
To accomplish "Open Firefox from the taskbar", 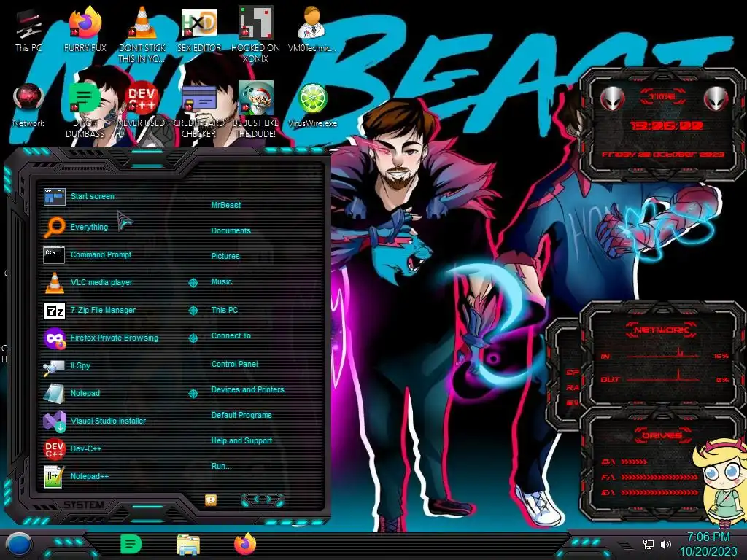I will [245, 544].
